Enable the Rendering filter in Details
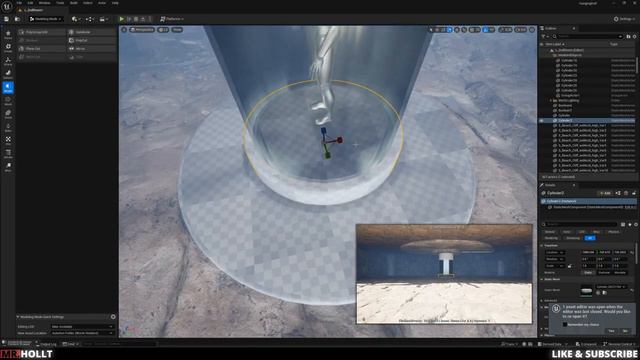 coord(551,238)
